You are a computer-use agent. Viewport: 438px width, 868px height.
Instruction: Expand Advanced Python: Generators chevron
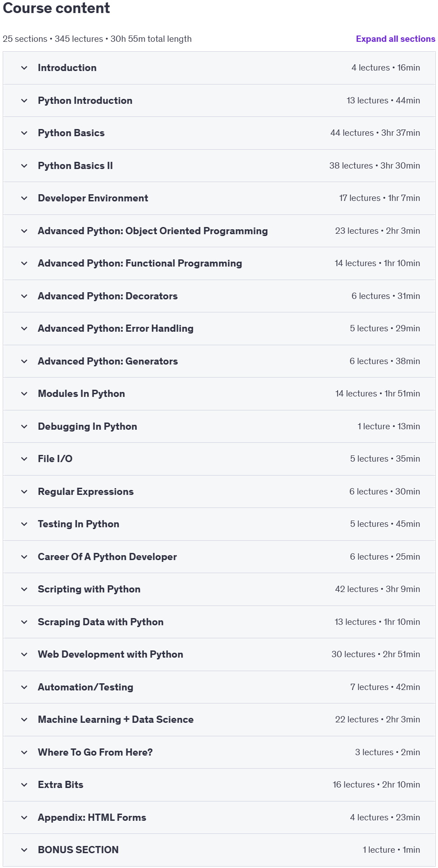(x=24, y=361)
